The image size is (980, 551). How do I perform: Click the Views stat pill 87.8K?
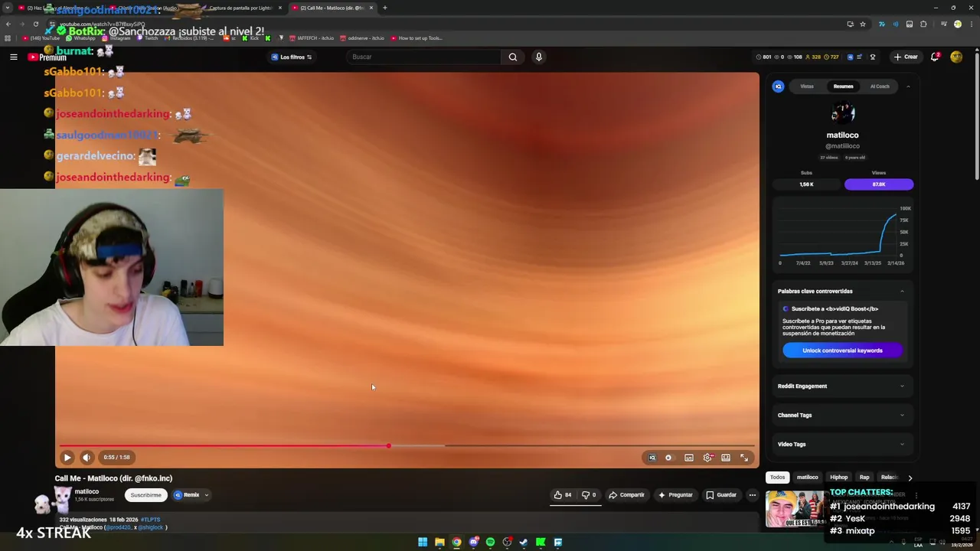(x=879, y=184)
